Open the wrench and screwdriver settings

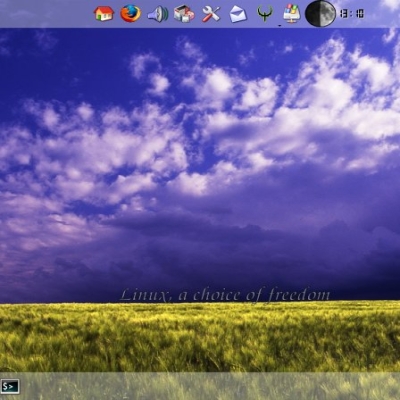[211, 14]
